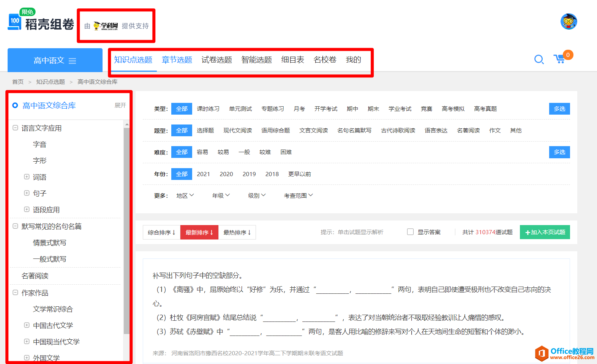Image resolution: width=597 pixels, height=364 pixels.
Task: Open the 地区 dropdown
Action: (x=185, y=195)
